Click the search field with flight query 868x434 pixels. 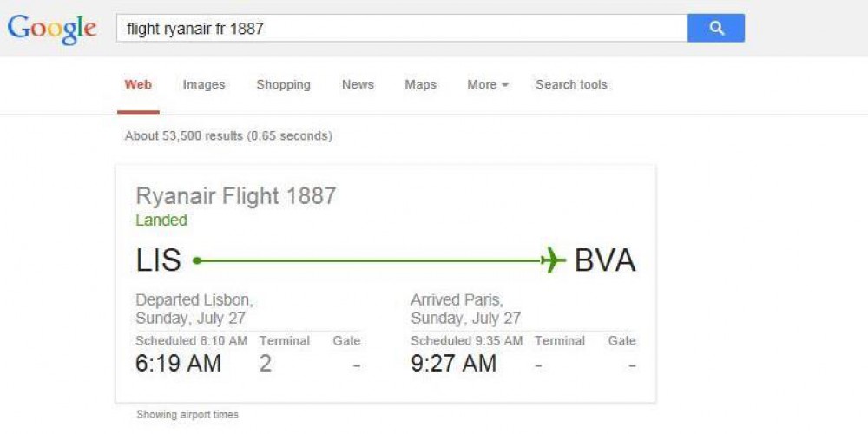[401, 28]
